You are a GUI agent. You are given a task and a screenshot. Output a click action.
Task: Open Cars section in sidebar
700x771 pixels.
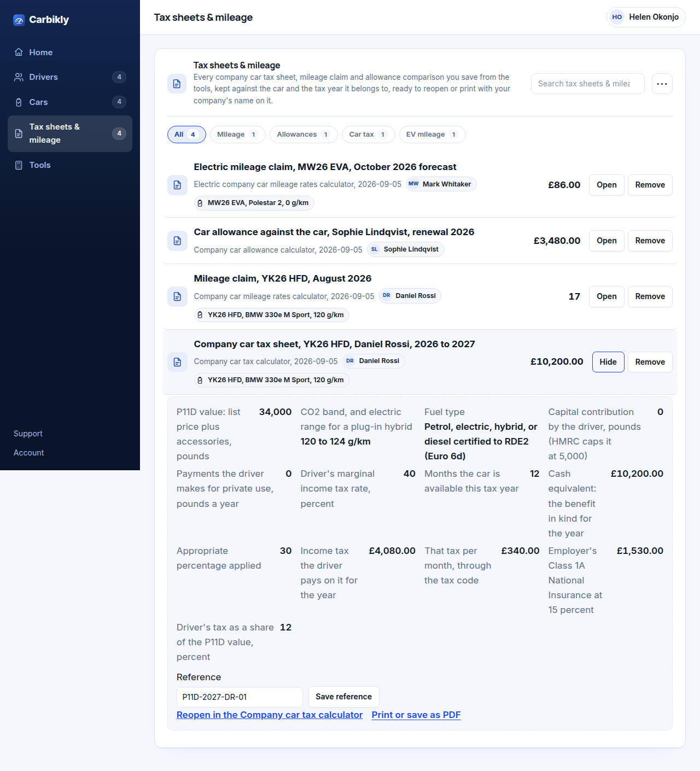(x=70, y=102)
